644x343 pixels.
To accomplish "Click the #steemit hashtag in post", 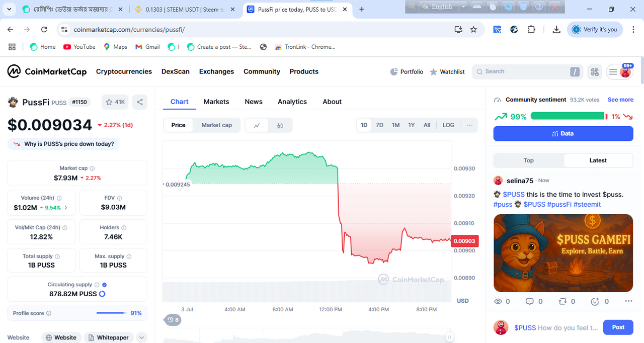I will (587, 204).
